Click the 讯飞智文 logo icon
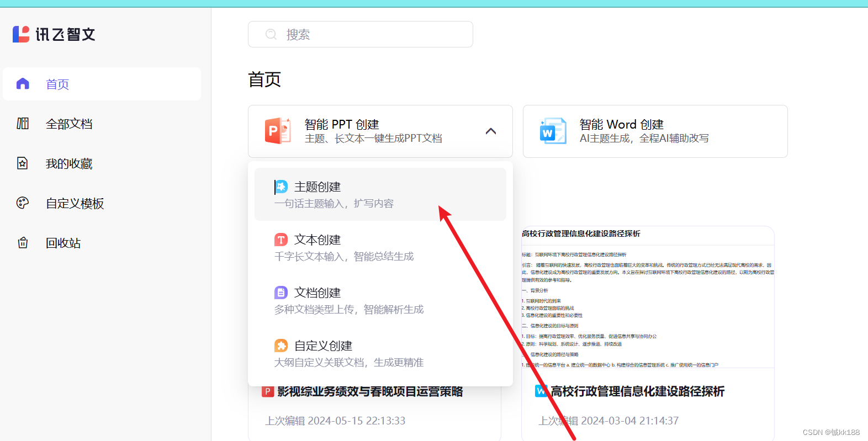 point(21,34)
